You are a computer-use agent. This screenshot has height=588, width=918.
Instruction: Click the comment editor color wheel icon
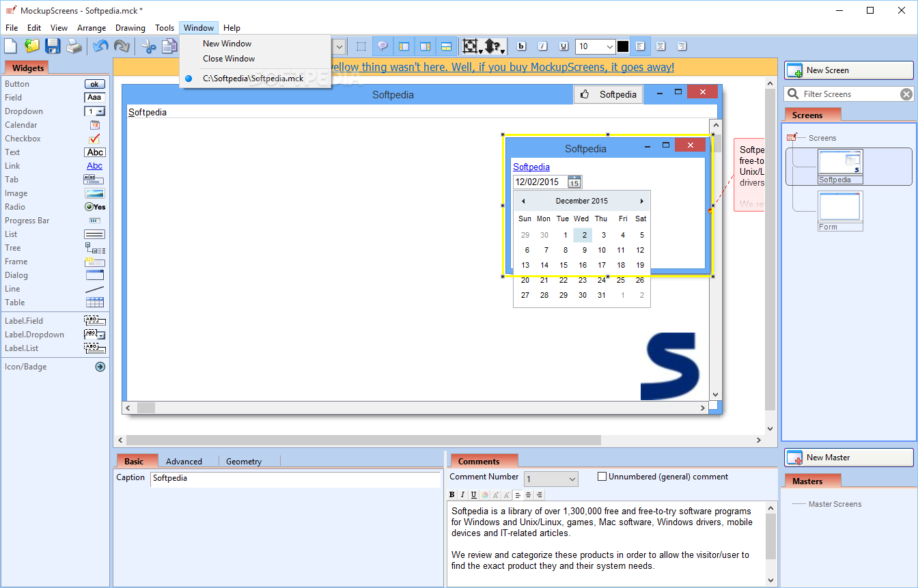(484, 495)
